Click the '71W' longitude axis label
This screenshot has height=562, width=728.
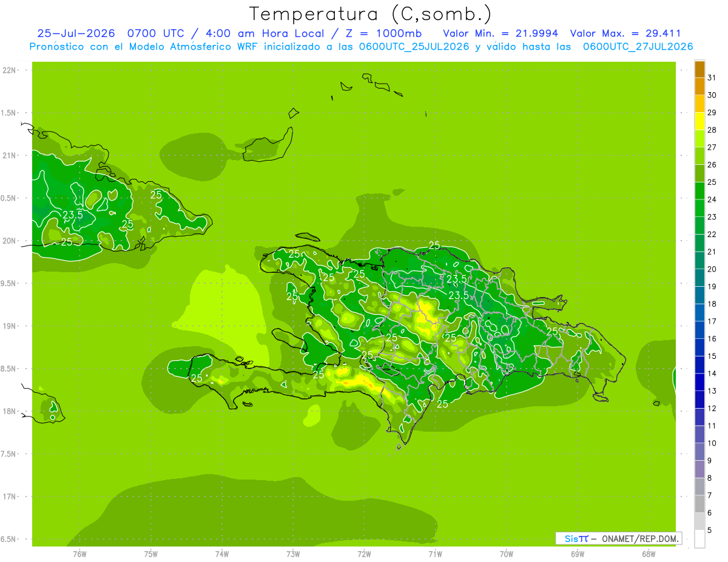(x=435, y=554)
